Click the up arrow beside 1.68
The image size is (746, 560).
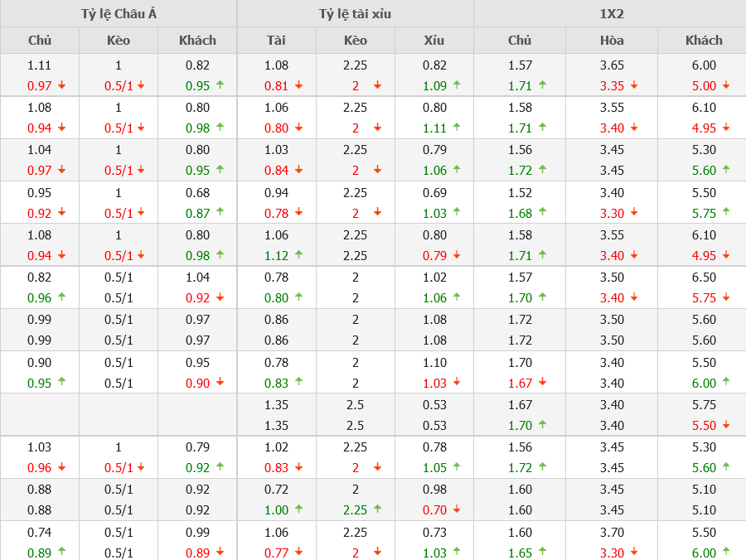point(542,213)
